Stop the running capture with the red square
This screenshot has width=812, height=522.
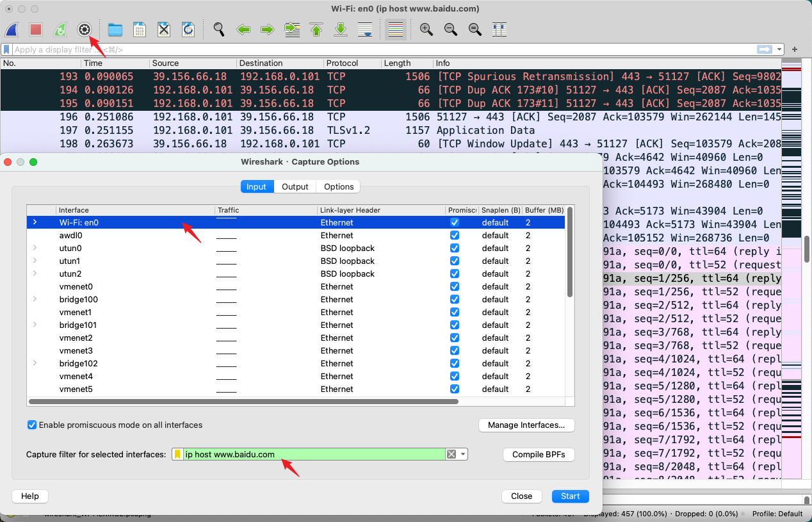[36, 29]
